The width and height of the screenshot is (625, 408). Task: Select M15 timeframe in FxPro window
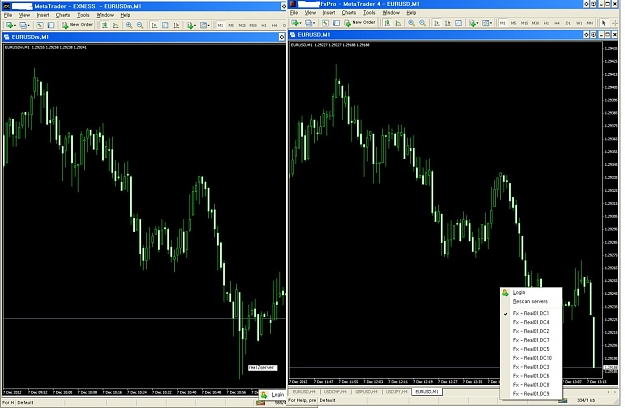pyautogui.click(x=525, y=23)
